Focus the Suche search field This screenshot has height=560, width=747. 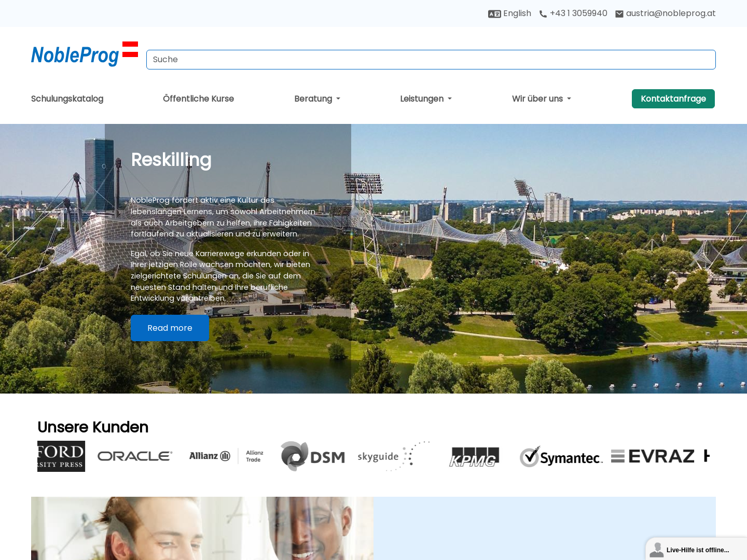tap(431, 60)
